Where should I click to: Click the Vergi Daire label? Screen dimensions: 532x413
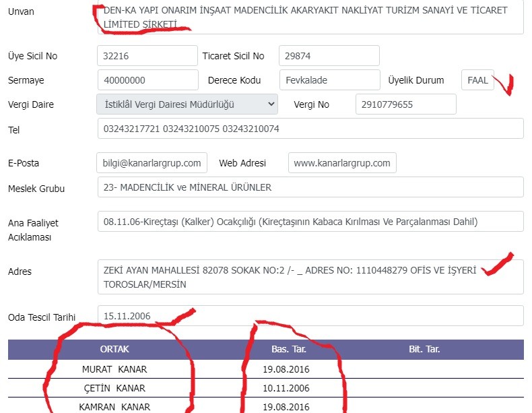pyautogui.click(x=31, y=104)
